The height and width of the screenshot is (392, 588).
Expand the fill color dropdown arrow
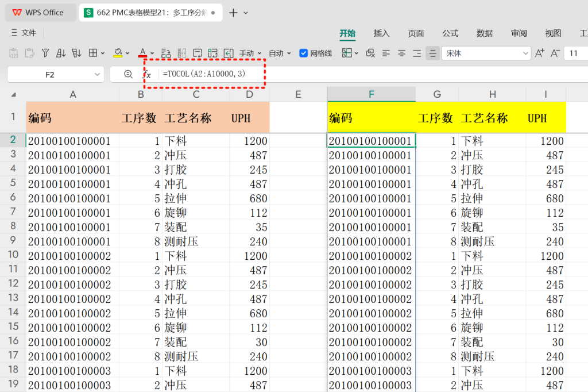pyautogui.click(x=127, y=53)
